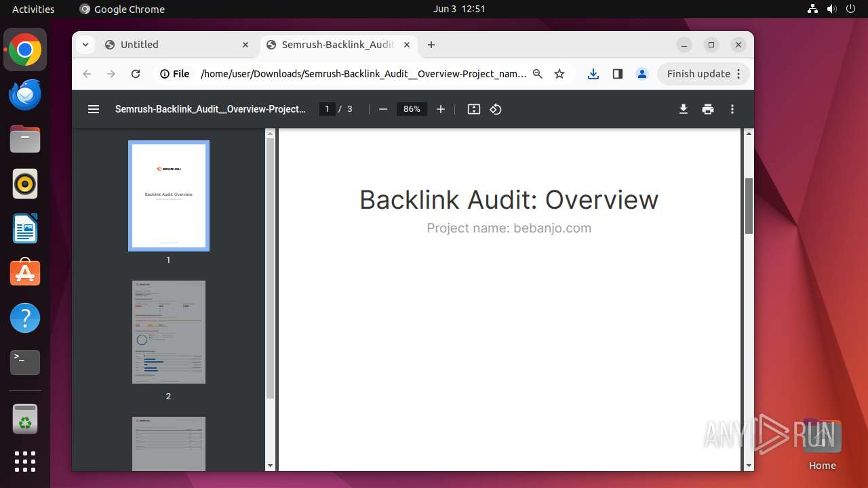Close the Semrush-Backlink_Audit tab

[x=407, y=45]
